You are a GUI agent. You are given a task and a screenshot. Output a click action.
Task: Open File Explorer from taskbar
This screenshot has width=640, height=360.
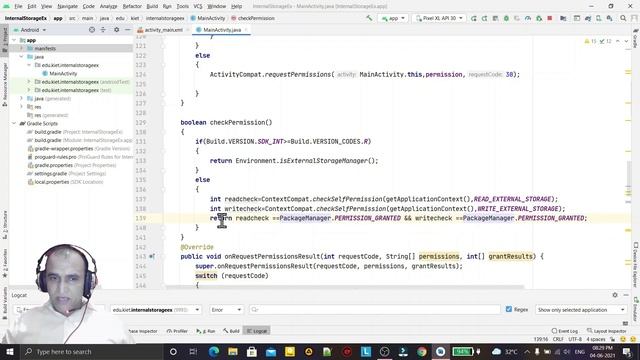coord(233,351)
